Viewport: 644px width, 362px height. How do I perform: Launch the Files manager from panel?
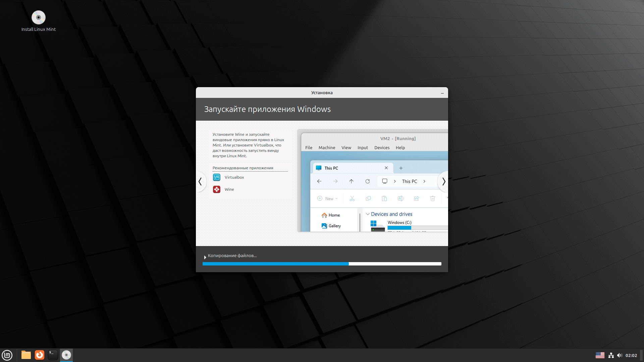(x=26, y=355)
